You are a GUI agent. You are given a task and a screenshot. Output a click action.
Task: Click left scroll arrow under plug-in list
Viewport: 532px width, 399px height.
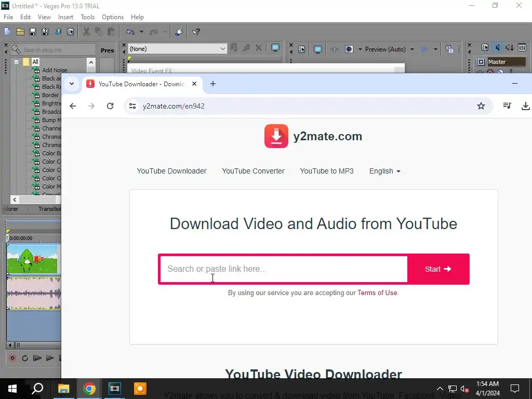pyautogui.click(x=15, y=199)
